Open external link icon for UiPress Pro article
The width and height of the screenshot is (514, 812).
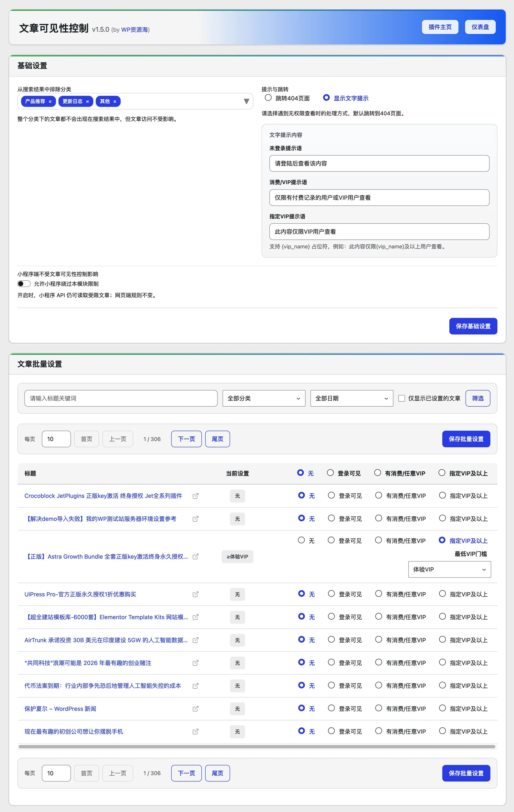click(x=195, y=594)
